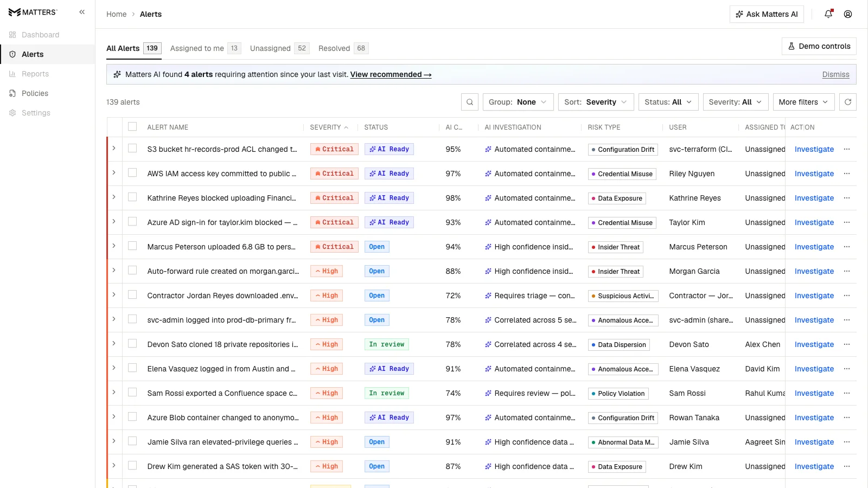Collapse the sidebar with double-chevron icon
The image size is (868, 488).
[x=82, y=12]
